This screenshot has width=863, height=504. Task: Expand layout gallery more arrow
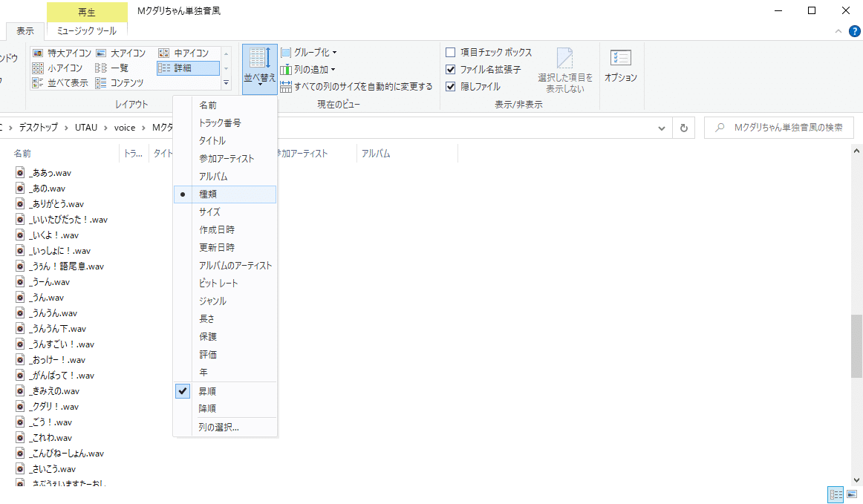pyautogui.click(x=227, y=82)
